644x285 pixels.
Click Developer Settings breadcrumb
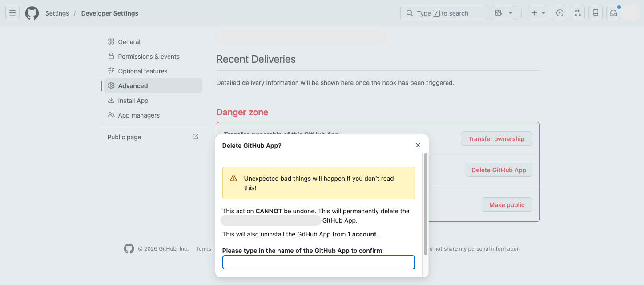tap(109, 13)
